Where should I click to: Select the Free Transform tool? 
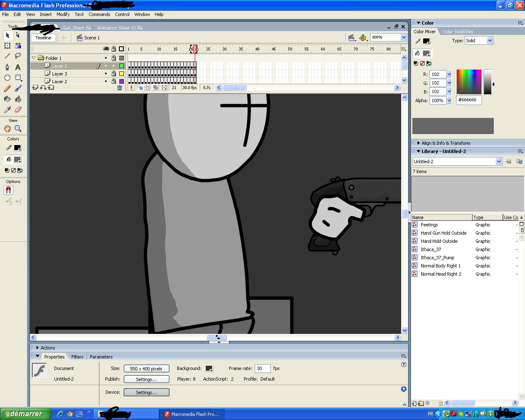[7, 46]
